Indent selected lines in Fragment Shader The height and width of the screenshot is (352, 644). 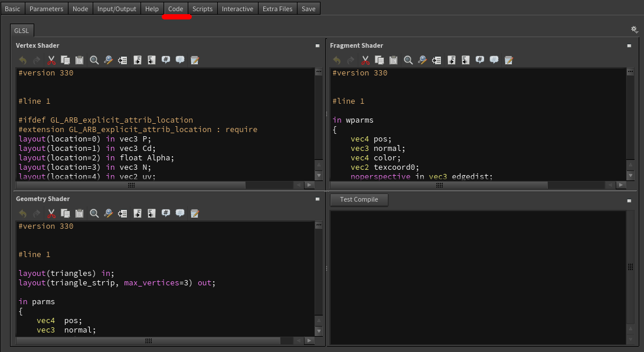pyautogui.click(x=452, y=60)
